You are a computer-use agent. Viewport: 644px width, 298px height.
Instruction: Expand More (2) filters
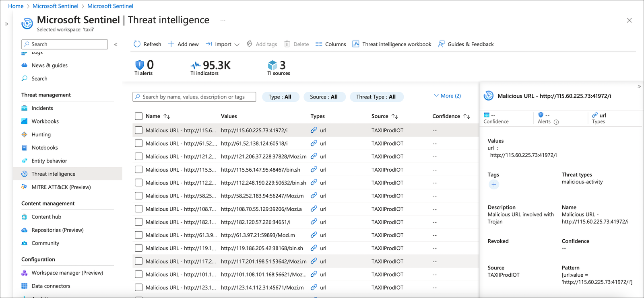click(x=447, y=96)
